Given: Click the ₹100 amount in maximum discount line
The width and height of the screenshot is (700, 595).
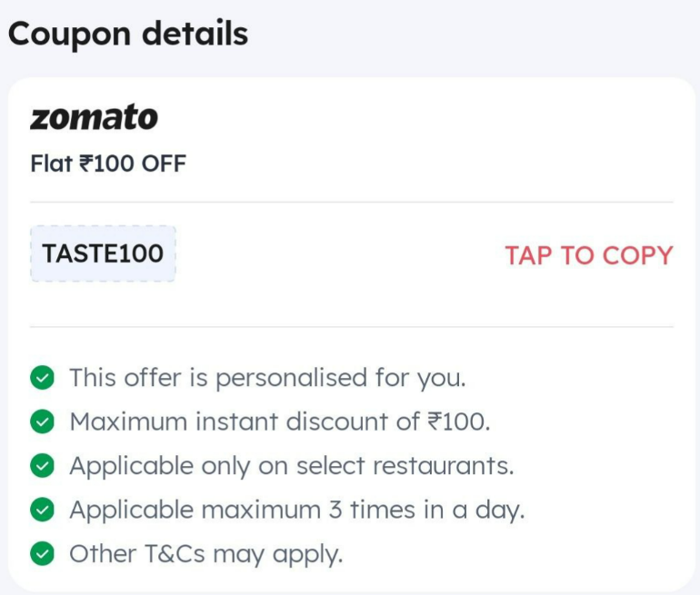Looking at the screenshot, I should click(457, 421).
